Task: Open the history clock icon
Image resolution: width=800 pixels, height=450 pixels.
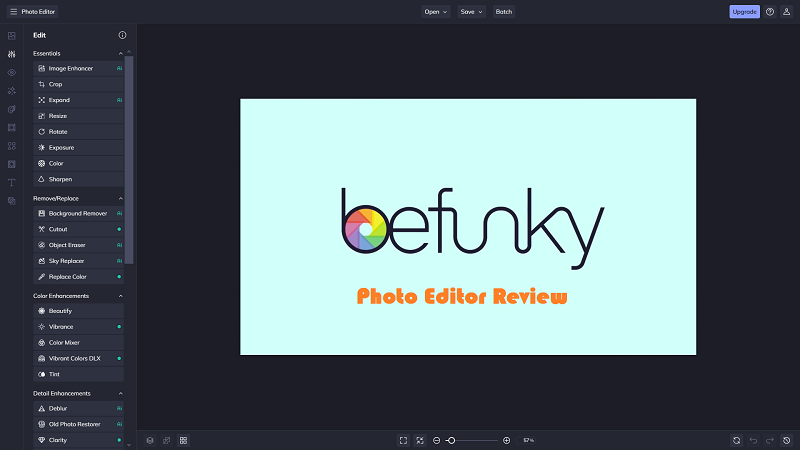Action: point(787,440)
